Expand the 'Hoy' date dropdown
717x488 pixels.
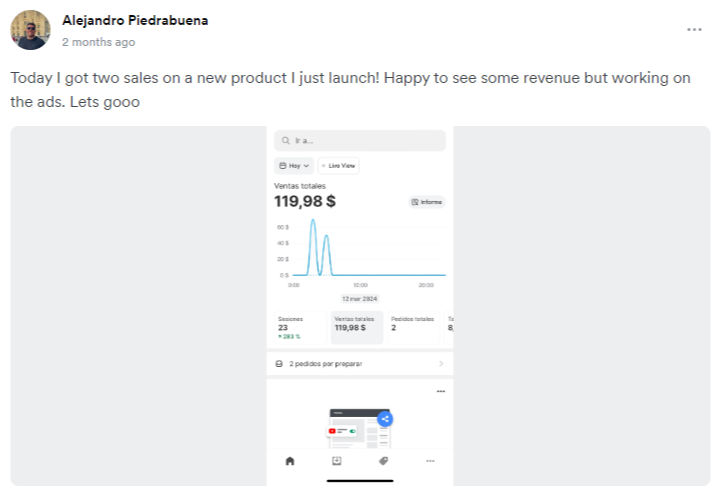tap(294, 165)
